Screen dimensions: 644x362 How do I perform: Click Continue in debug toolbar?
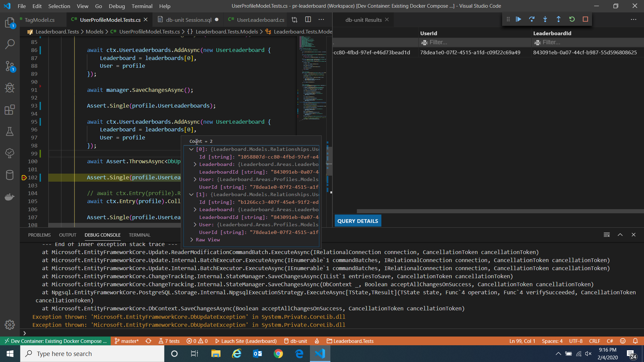click(519, 19)
